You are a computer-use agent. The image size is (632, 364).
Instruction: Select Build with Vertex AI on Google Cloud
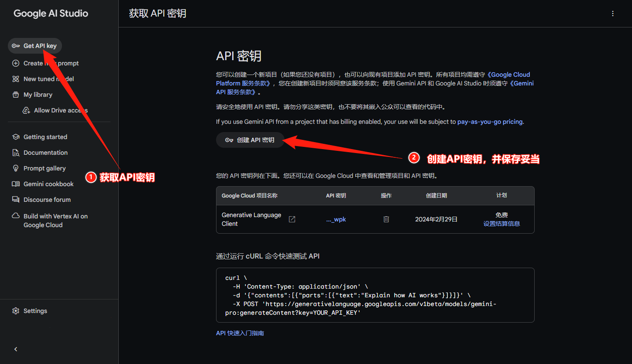coord(55,221)
